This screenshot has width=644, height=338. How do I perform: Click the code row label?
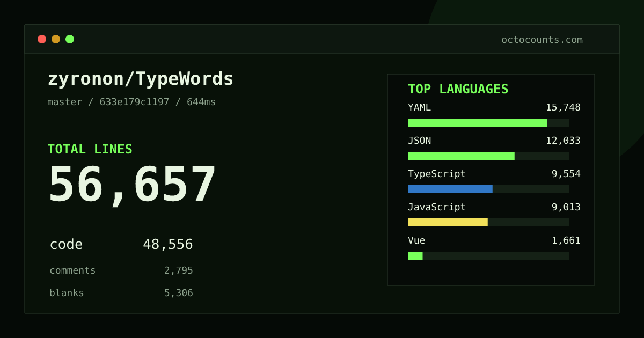[x=66, y=245]
